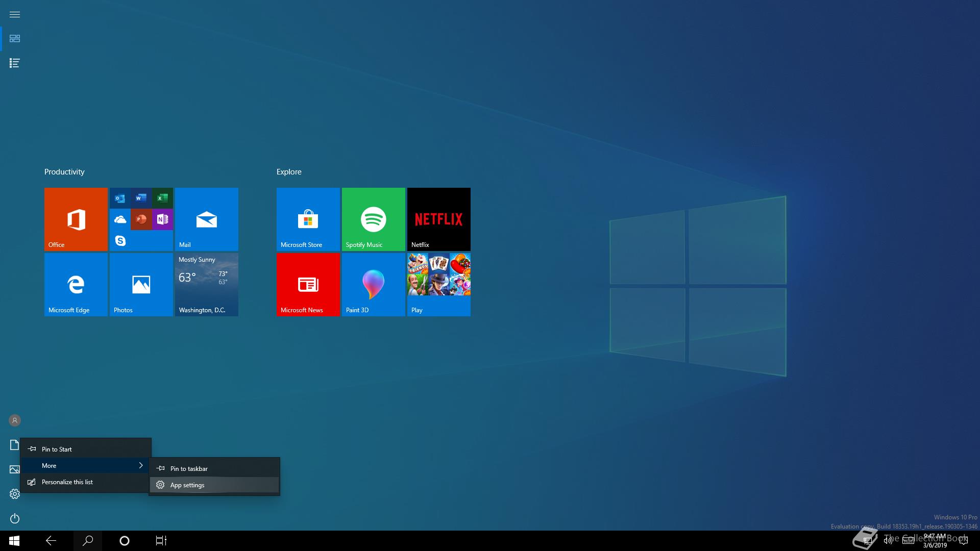Click the Windows Start button

pos(14,541)
